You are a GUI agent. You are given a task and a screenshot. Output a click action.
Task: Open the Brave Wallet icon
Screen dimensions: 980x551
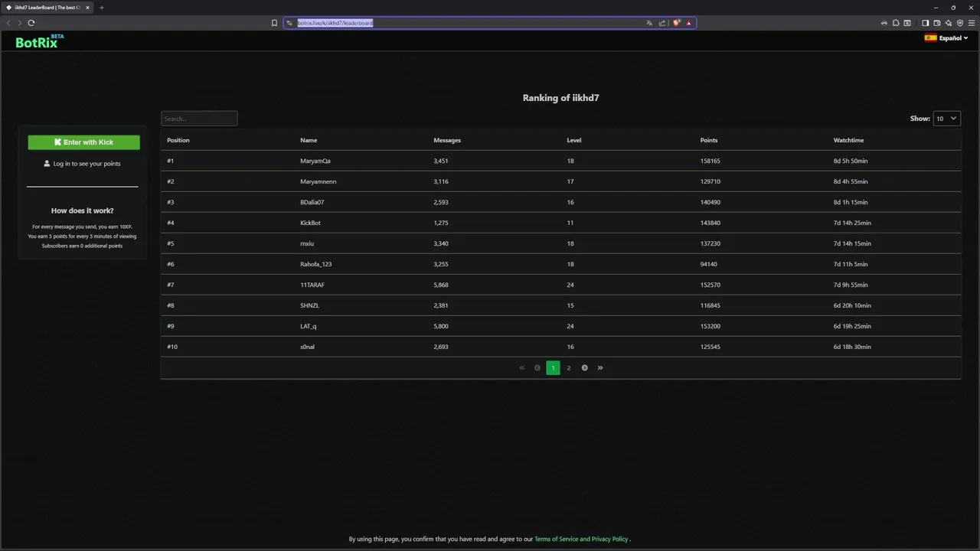point(936,23)
